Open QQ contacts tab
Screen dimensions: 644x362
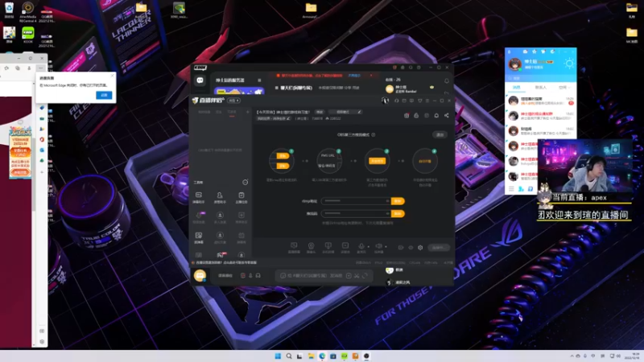(540, 88)
